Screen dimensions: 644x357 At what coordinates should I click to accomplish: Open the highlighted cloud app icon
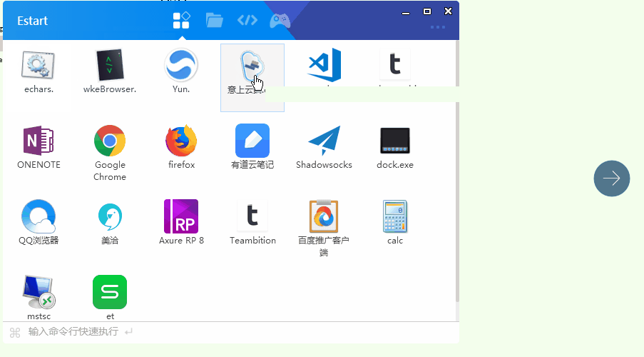[x=252, y=66]
